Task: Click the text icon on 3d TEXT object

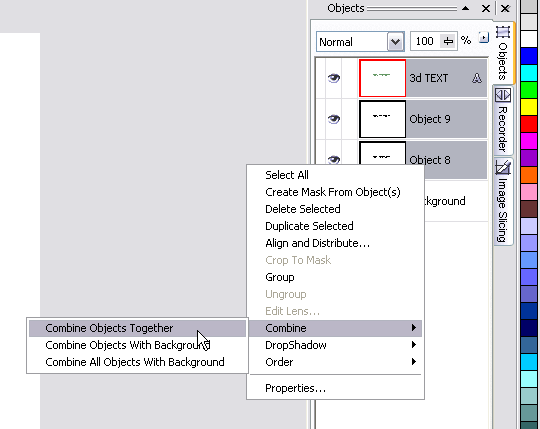Action: pyautogui.click(x=477, y=78)
